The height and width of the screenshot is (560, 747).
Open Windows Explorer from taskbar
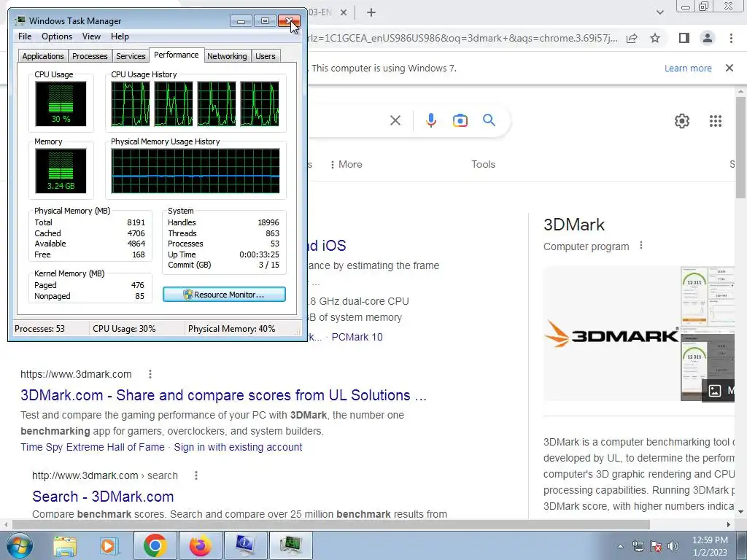[x=64, y=545]
